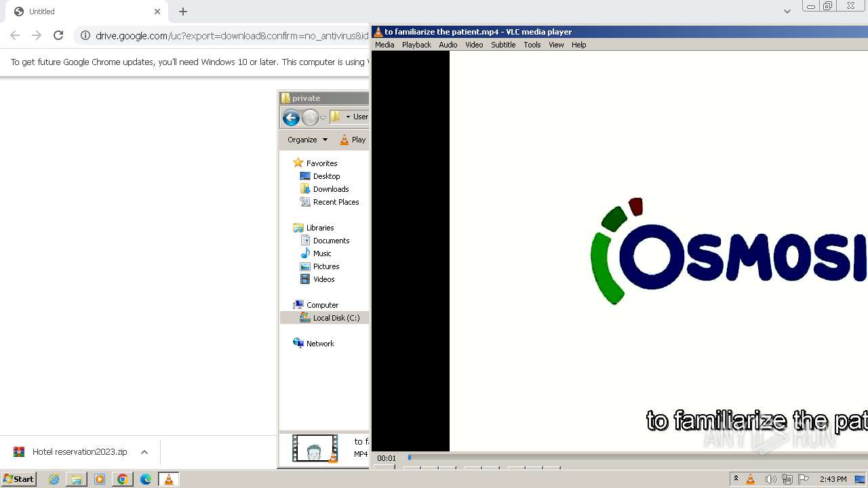
Task: Open the View menu in VLC
Action: tap(556, 45)
